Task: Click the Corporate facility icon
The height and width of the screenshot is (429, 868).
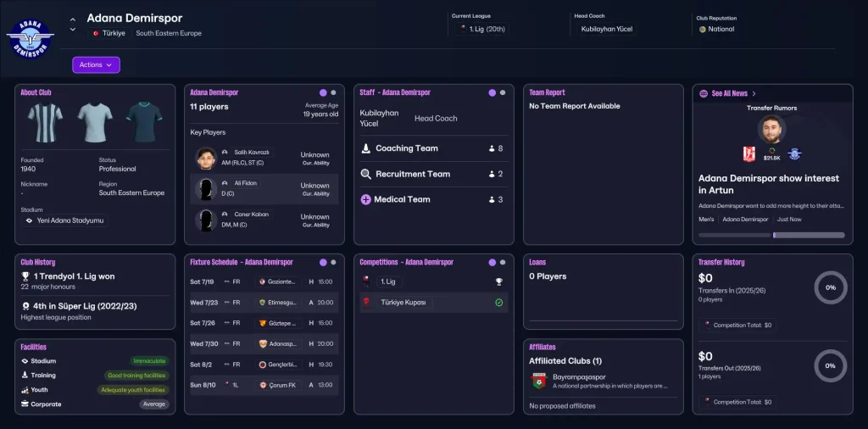Action: point(25,404)
